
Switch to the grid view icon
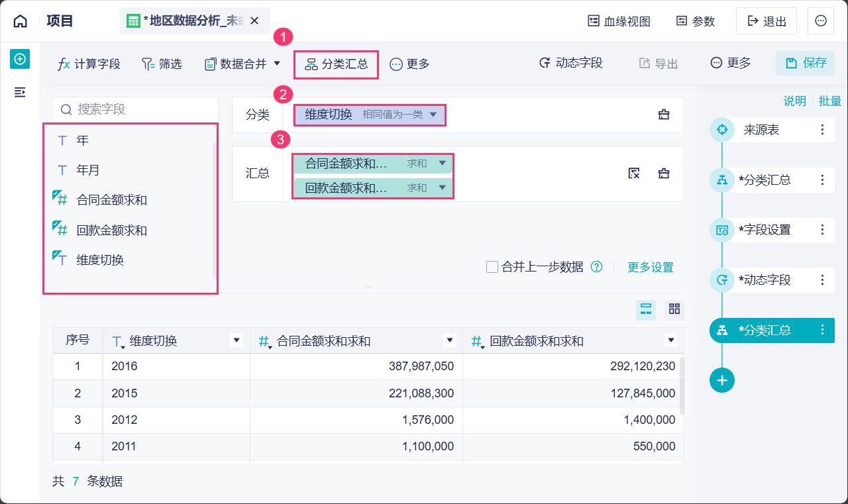click(674, 309)
